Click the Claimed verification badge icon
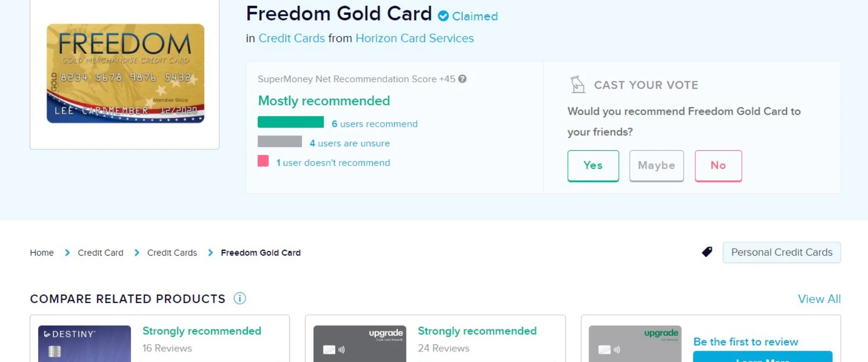 (x=443, y=16)
